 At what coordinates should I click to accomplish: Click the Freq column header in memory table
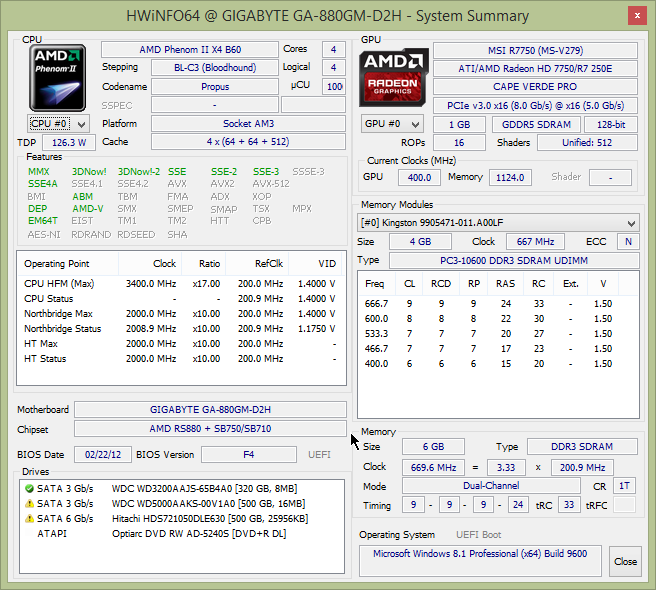point(377,284)
